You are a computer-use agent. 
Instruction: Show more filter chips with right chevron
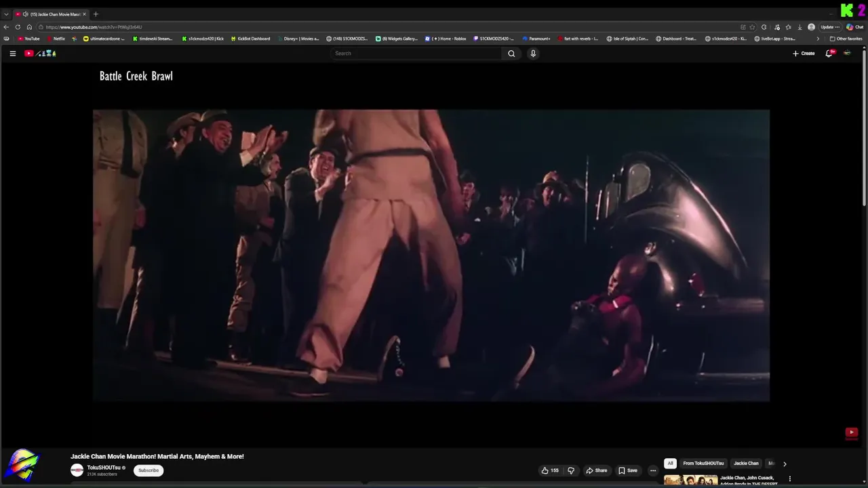coord(785,464)
